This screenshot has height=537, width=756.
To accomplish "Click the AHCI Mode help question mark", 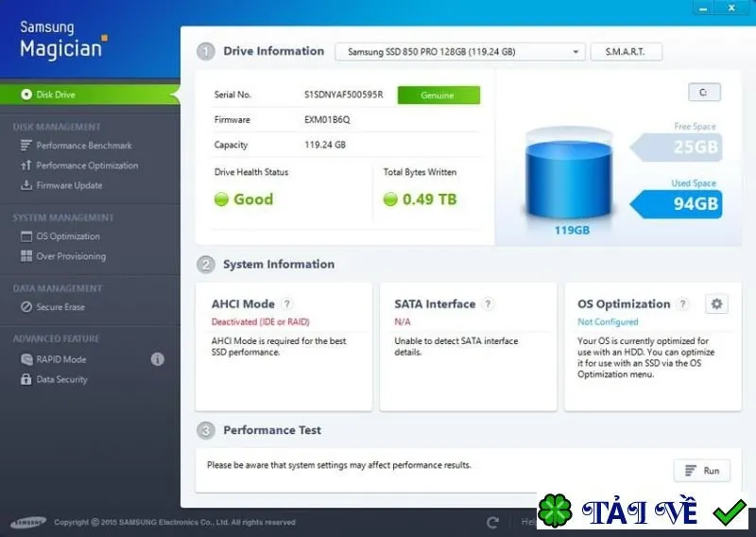I will pyautogui.click(x=287, y=304).
